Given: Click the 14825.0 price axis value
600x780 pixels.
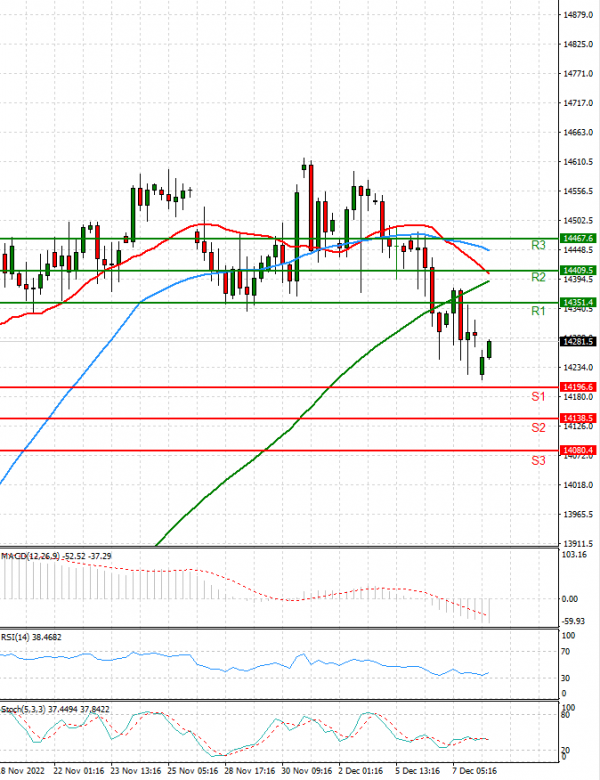Looking at the screenshot, I should coord(578,44).
